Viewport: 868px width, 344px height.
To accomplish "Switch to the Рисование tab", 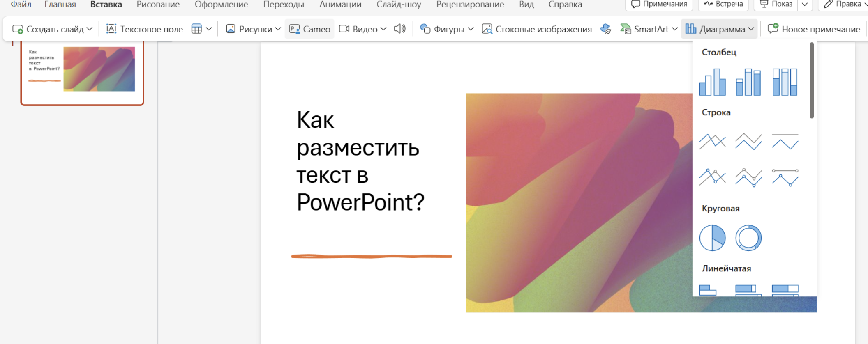I will click(158, 5).
